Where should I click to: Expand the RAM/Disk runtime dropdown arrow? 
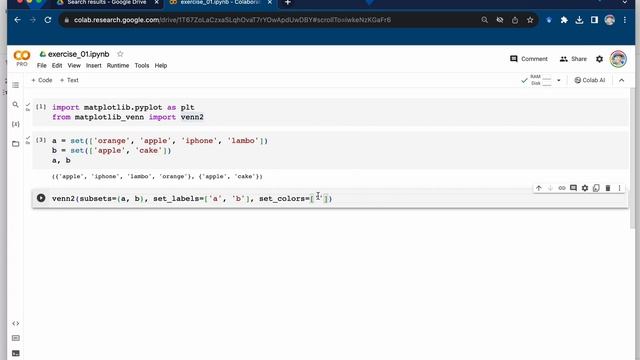pyautogui.click(x=558, y=80)
